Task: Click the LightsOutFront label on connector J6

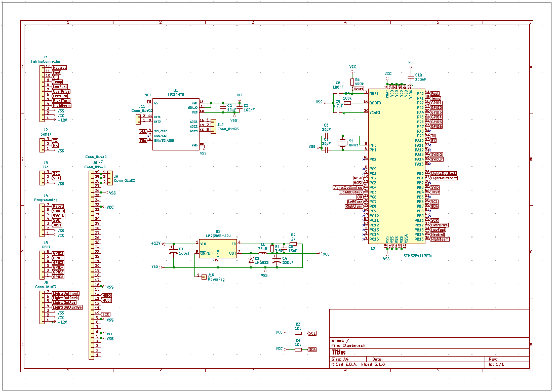Action: 65,293
